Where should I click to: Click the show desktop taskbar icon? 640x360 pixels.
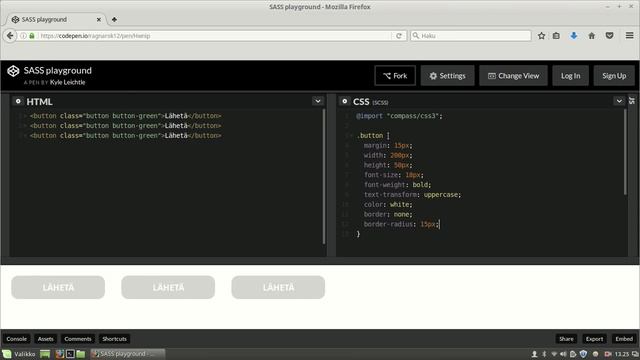(x=45, y=354)
